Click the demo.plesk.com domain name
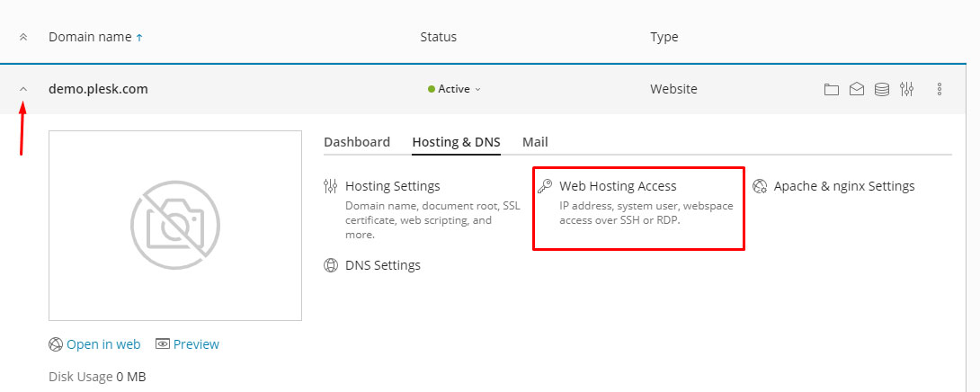Image resolution: width=980 pixels, height=392 pixels. point(98,89)
